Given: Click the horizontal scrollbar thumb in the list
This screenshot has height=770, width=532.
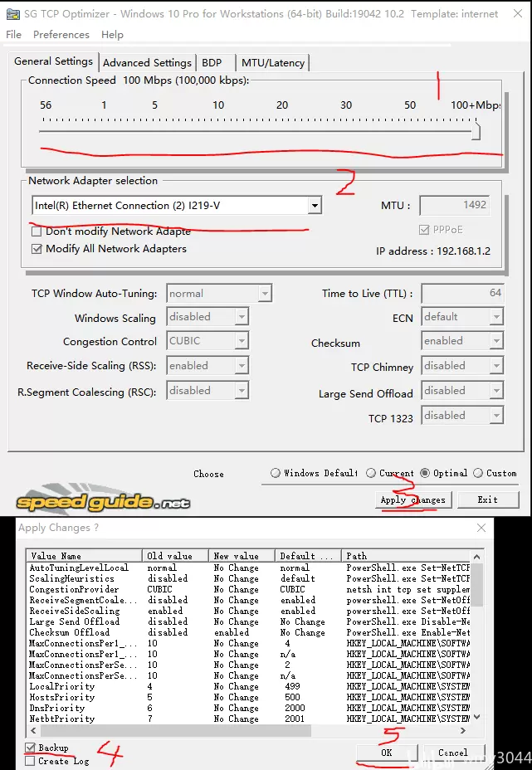Looking at the screenshot, I should pyautogui.click(x=175, y=731).
